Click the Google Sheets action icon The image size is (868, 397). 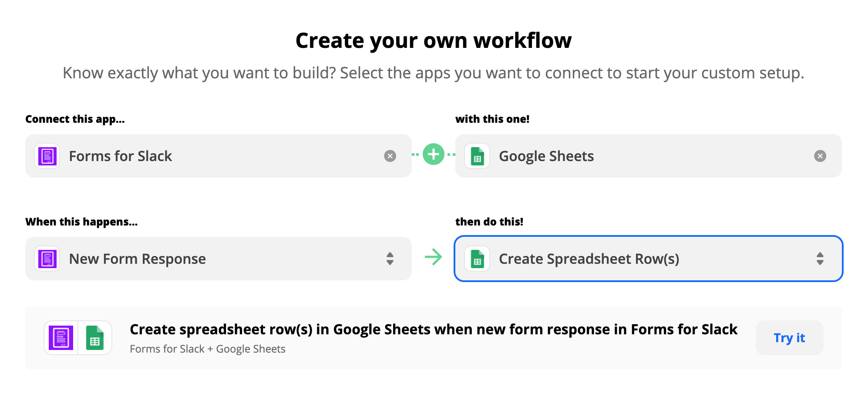point(476,258)
